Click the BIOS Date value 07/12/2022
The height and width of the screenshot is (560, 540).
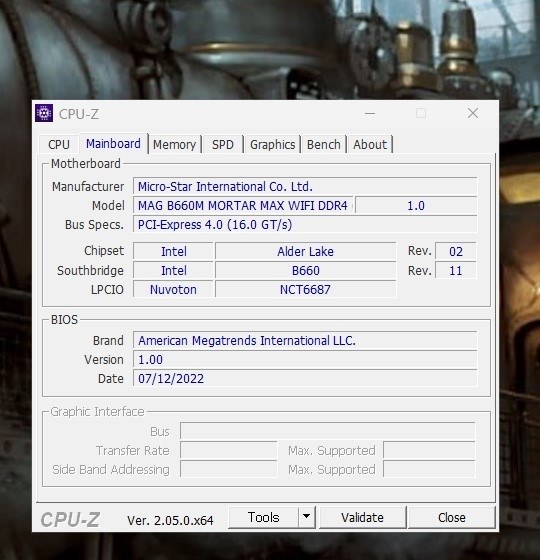(305, 378)
